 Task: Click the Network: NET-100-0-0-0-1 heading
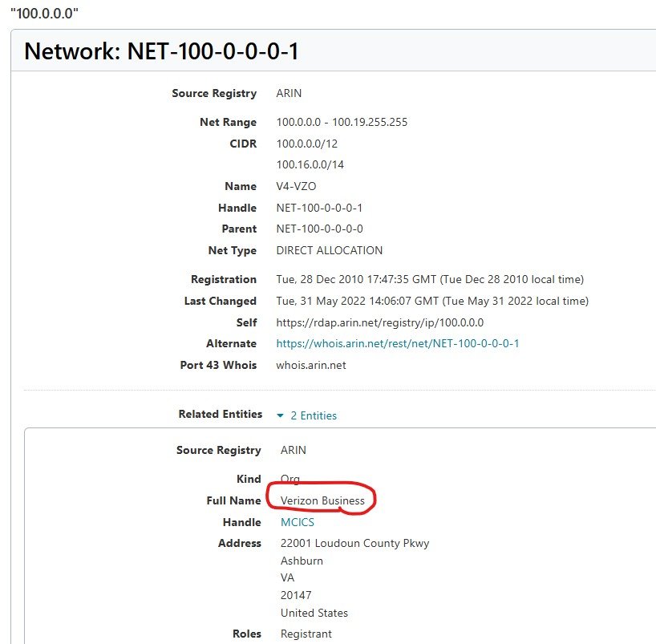pyautogui.click(x=161, y=51)
